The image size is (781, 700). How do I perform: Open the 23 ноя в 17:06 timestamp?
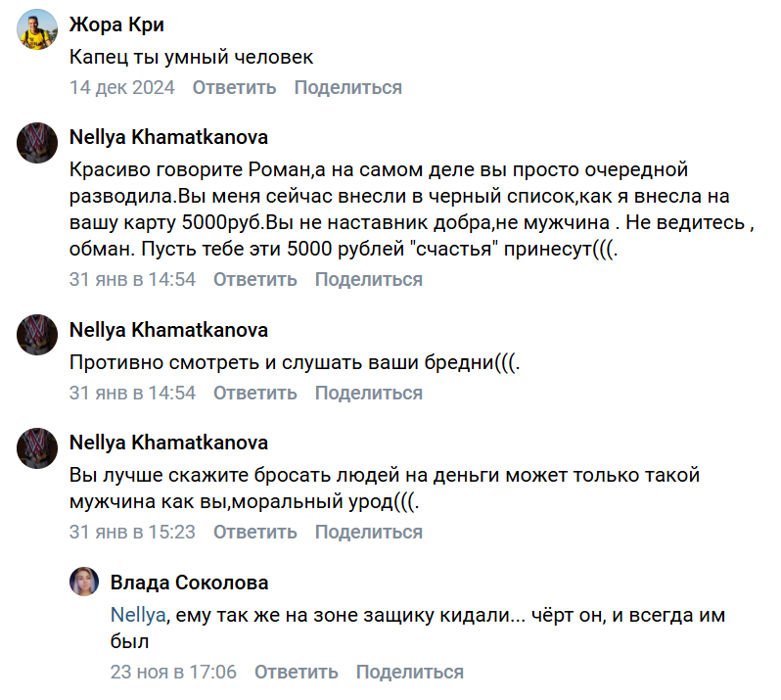[x=173, y=672]
